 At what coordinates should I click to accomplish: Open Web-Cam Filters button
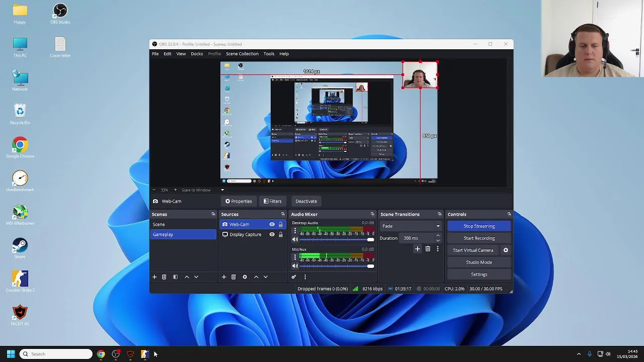tap(272, 201)
